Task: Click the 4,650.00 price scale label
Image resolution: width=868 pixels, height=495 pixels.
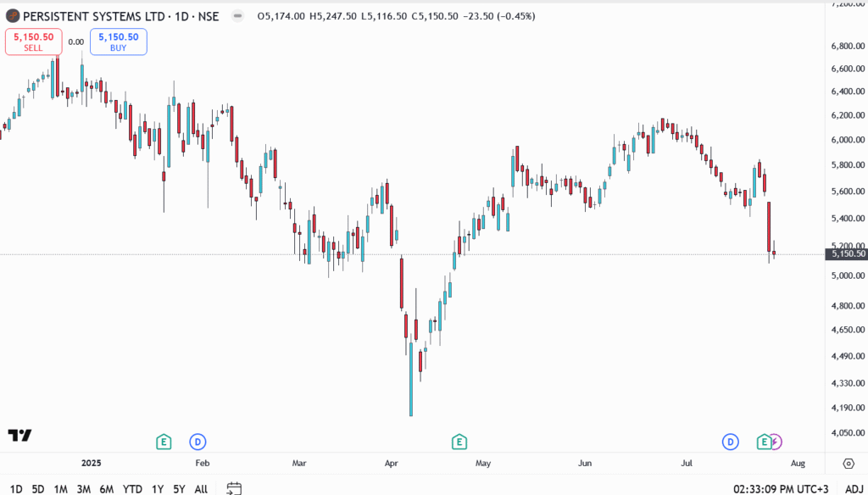Action: 848,330
